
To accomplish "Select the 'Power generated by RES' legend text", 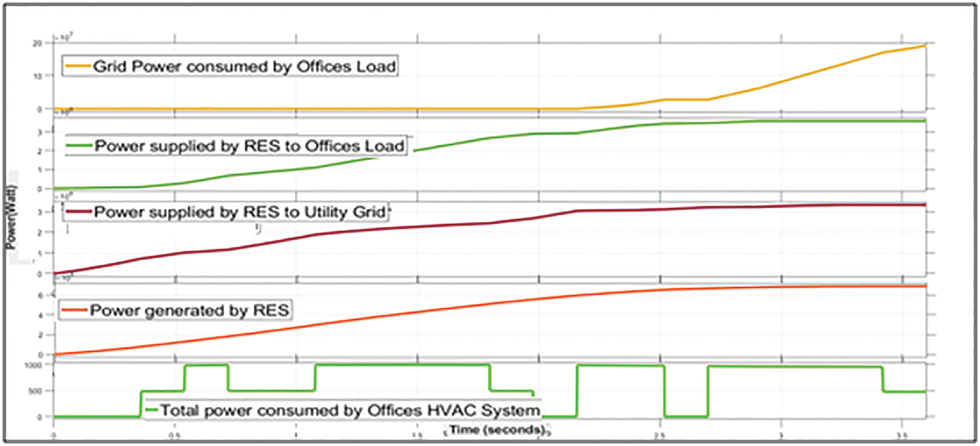I will (189, 310).
